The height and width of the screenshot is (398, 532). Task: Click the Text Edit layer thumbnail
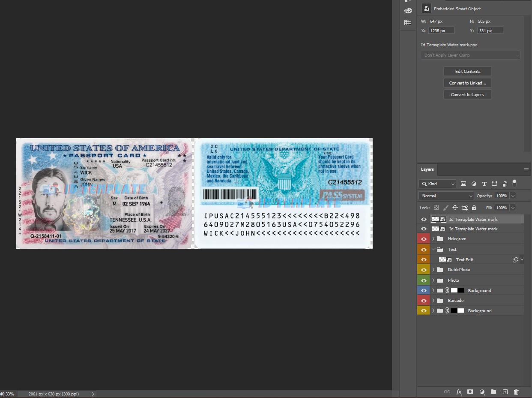[x=445, y=260]
